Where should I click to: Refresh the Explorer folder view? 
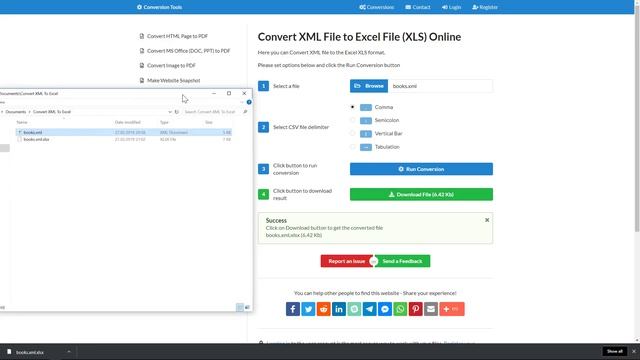[x=177, y=111]
